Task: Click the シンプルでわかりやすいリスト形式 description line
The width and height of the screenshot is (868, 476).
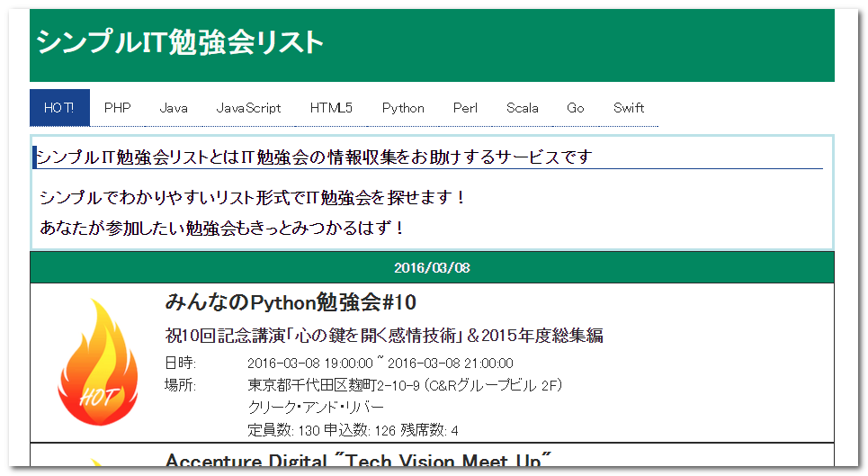Action: (x=253, y=197)
